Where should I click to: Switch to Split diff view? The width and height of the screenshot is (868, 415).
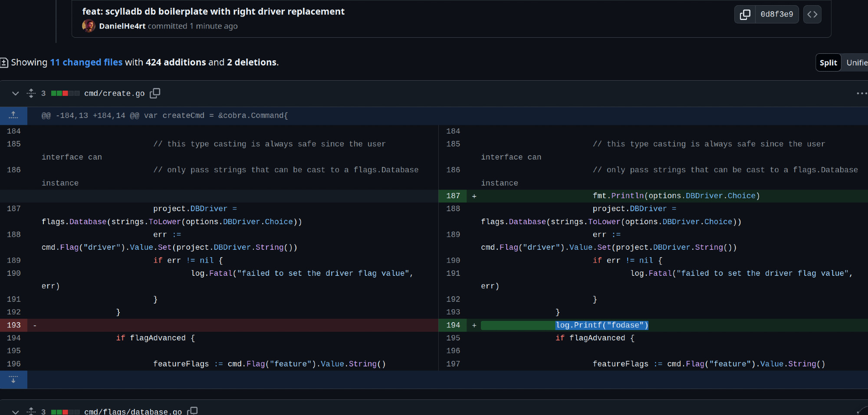[828, 62]
